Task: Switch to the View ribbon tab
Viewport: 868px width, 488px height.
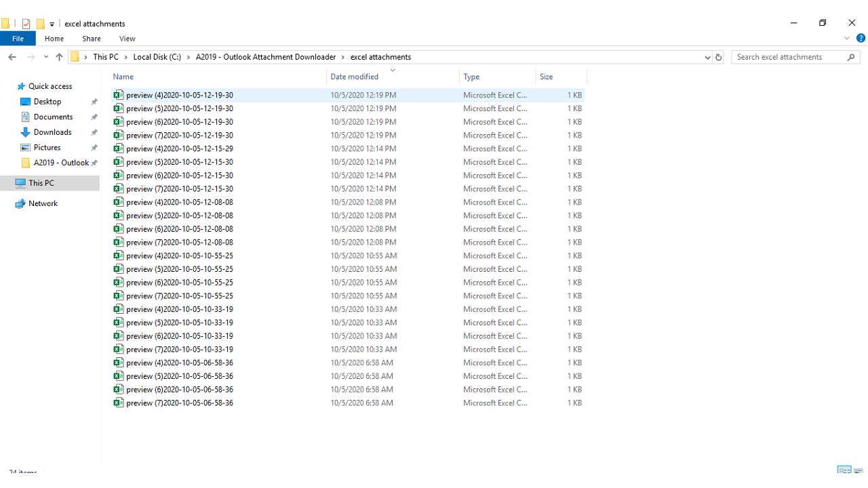Action: 127,39
